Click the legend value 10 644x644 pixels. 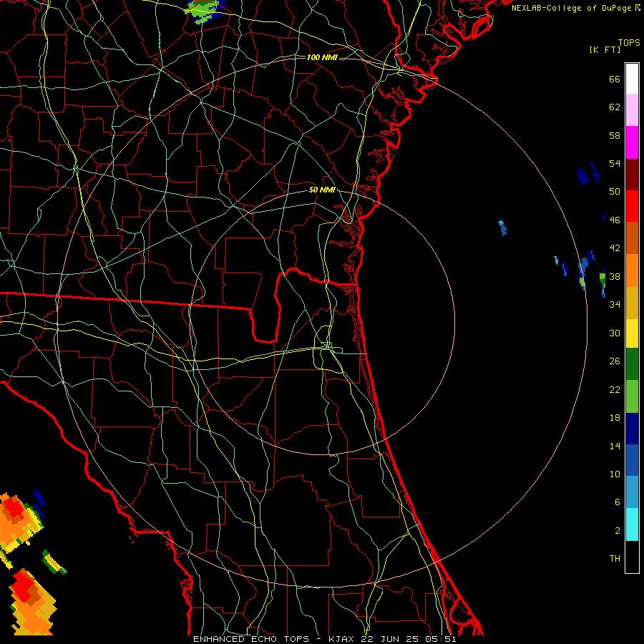pyautogui.click(x=615, y=474)
